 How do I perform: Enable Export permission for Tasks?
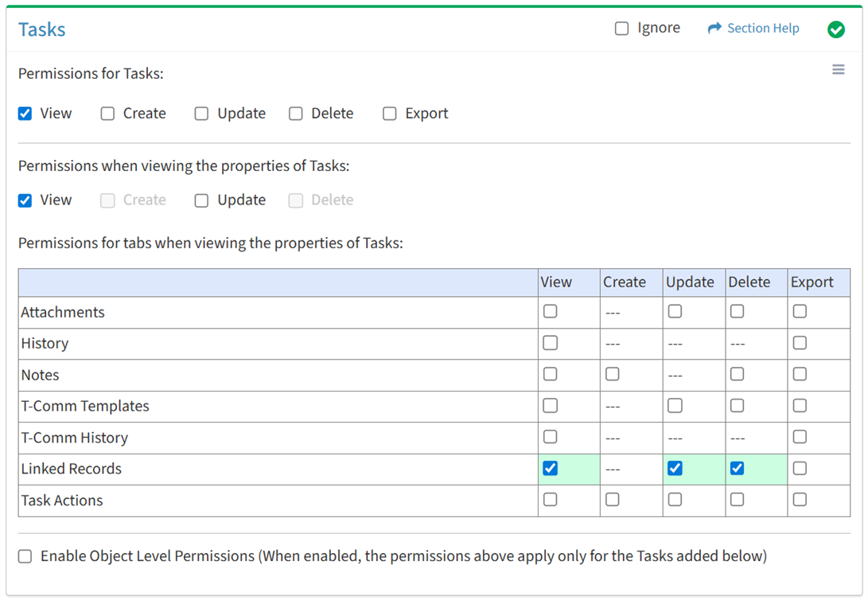[390, 114]
